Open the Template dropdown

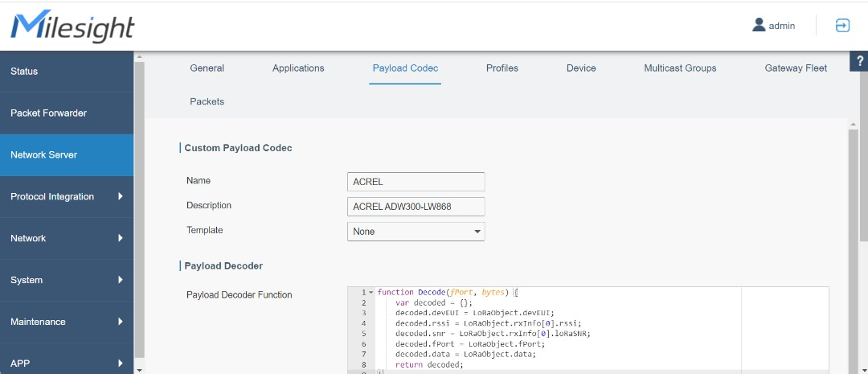[x=416, y=232]
